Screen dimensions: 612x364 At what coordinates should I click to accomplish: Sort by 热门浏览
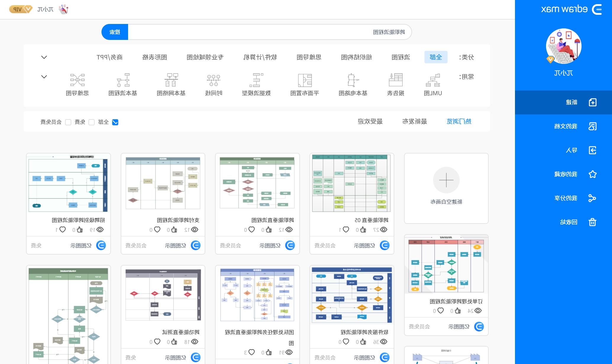tap(459, 121)
